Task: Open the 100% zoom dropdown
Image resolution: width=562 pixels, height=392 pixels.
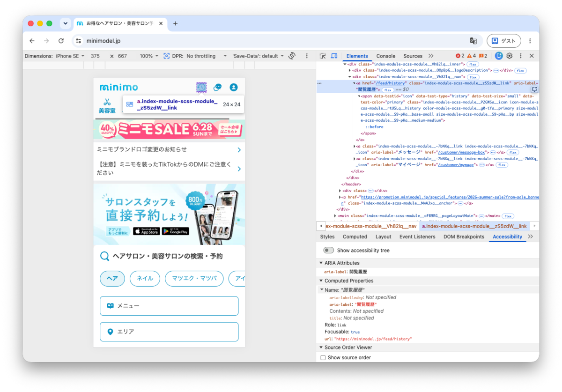Action: pyautogui.click(x=149, y=56)
